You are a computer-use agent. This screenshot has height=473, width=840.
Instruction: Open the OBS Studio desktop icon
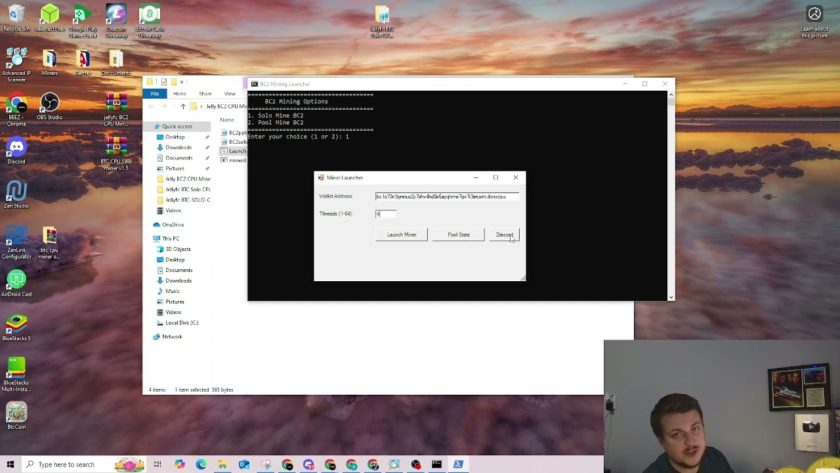coord(49,105)
